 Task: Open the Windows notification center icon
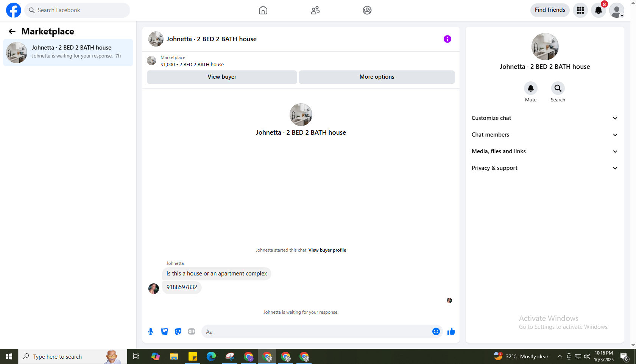click(624, 356)
